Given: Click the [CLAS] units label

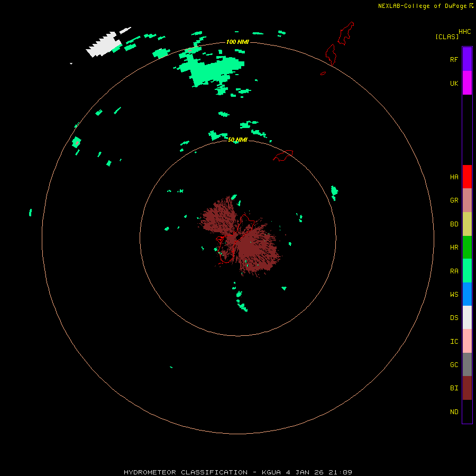Looking at the screenshot, I should tap(447, 36).
